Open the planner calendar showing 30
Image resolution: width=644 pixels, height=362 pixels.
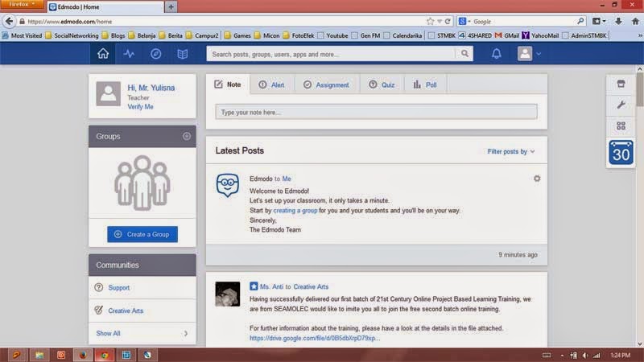[621, 153]
